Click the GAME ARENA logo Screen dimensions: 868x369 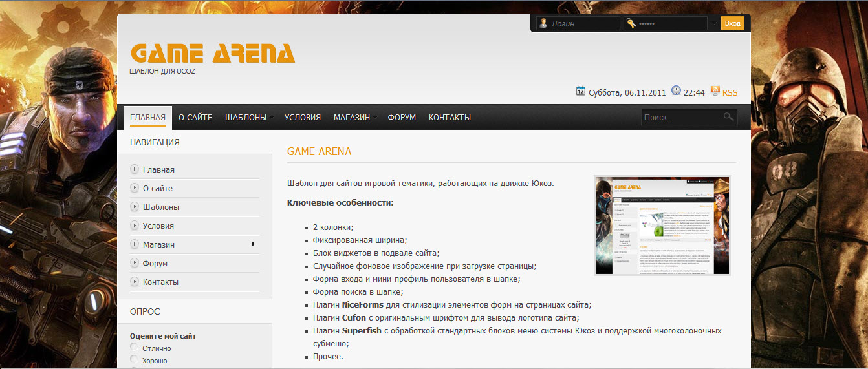pos(213,53)
